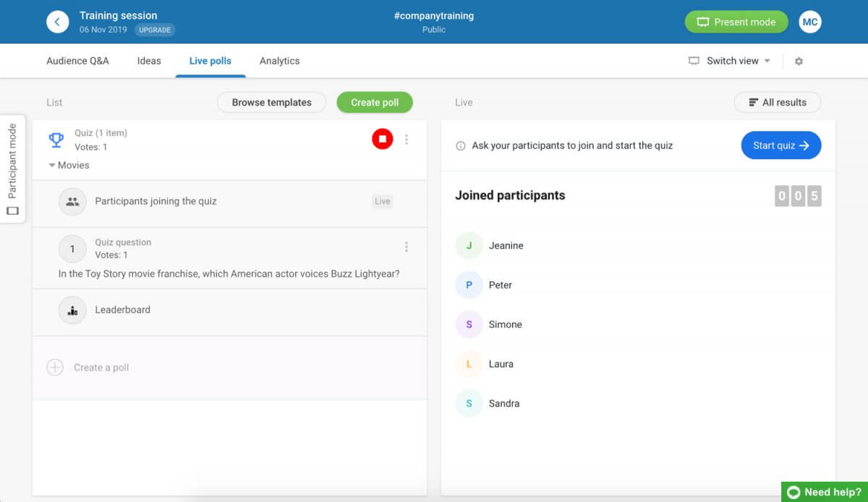Click the joined participants counter display
Image resolution: width=868 pixels, height=502 pixels.
click(798, 195)
